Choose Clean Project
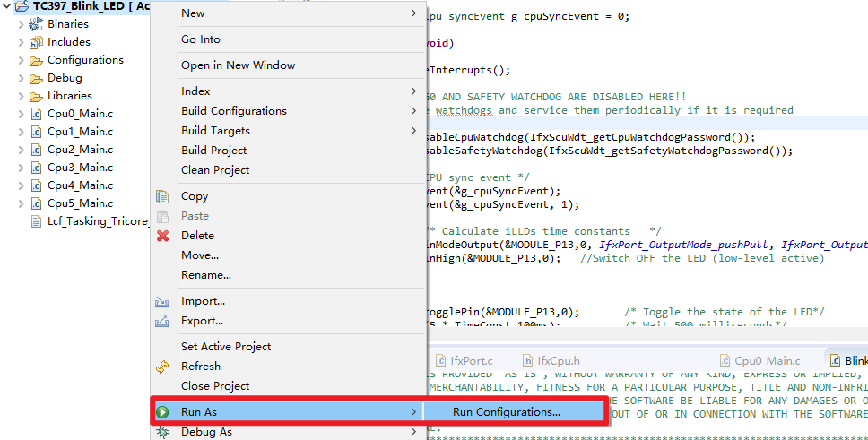Screen dimensions: 868x440 (x=288, y=170)
